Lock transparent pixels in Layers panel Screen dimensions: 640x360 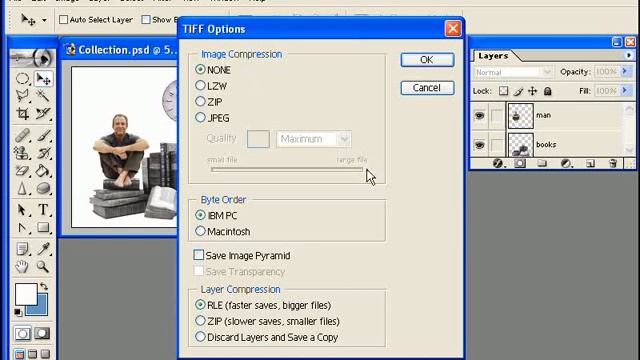pos(504,91)
